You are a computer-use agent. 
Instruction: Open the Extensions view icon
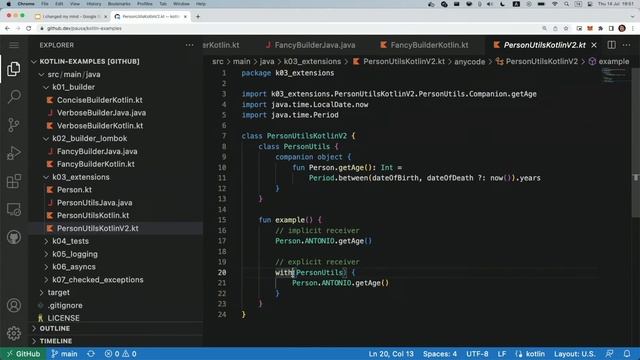pos(13,181)
